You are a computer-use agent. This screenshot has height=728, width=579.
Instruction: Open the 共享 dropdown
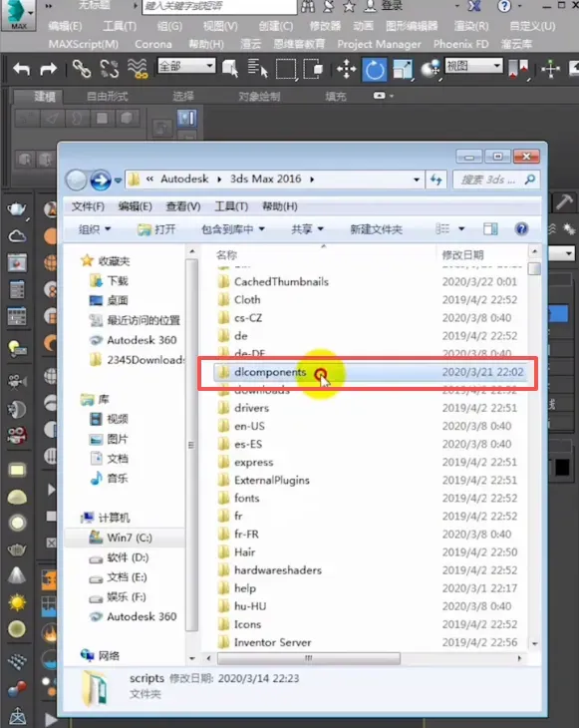(x=307, y=229)
